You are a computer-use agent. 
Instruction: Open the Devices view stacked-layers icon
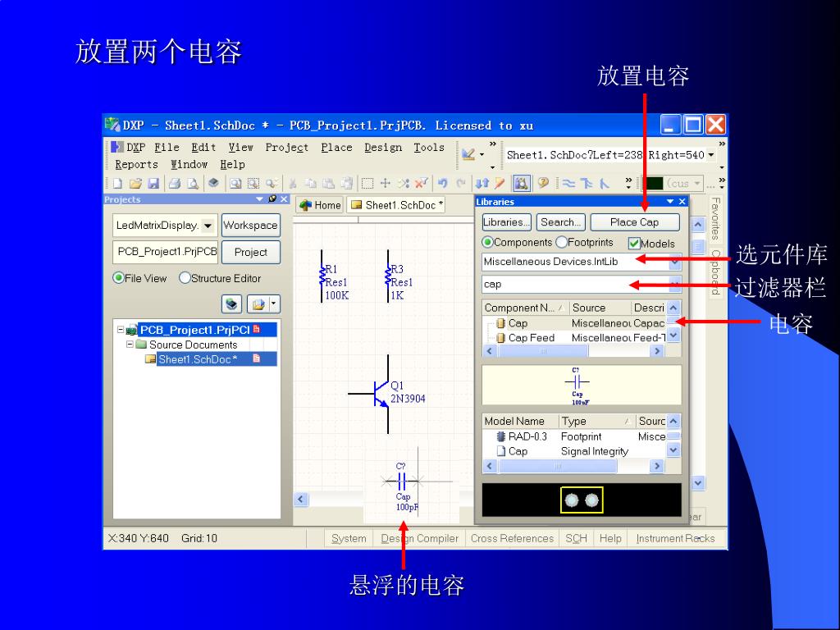pos(213,183)
